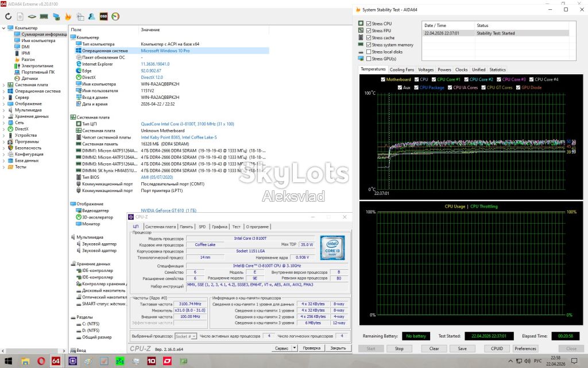Click the Microsoft Windows 10 Pro link
The image size is (588, 368).
pyautogui.click(x=165, y=51)
